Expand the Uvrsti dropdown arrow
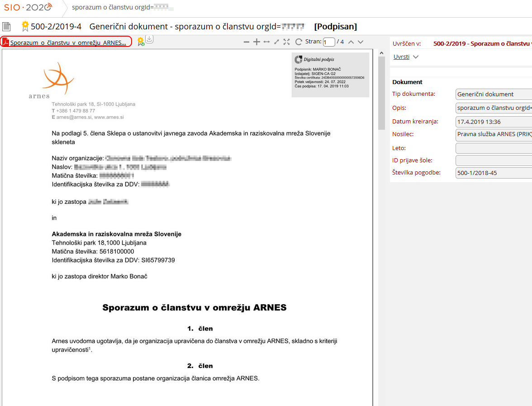Viewport: 532px width, 406px height. tap(416, 57)
